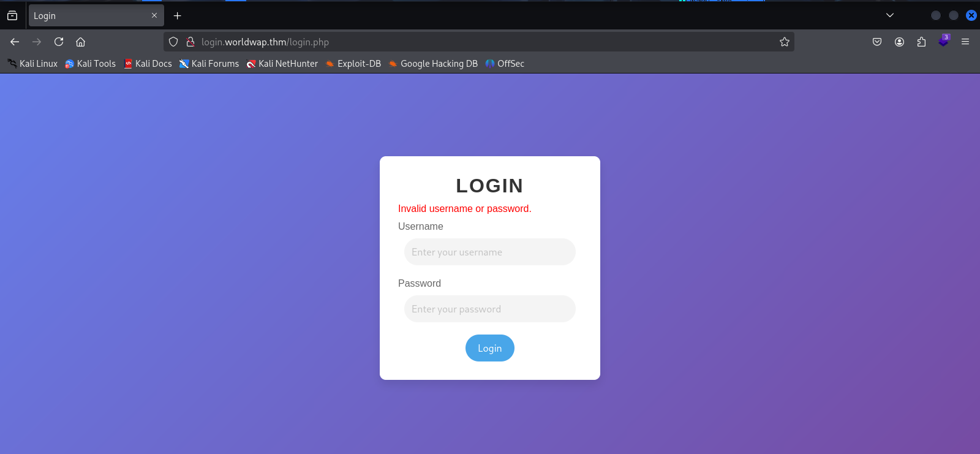Click the back navigation arrow

pyautogui.click(x=15, y=42)
